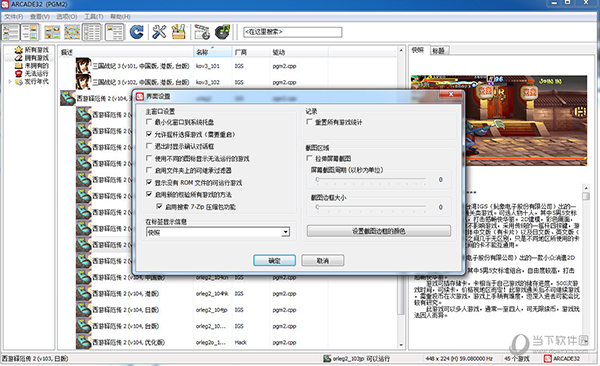This screenshot has width=600, height=366.
Task: Sort by the 厂商 column header
Action: (x=251, y=52)
